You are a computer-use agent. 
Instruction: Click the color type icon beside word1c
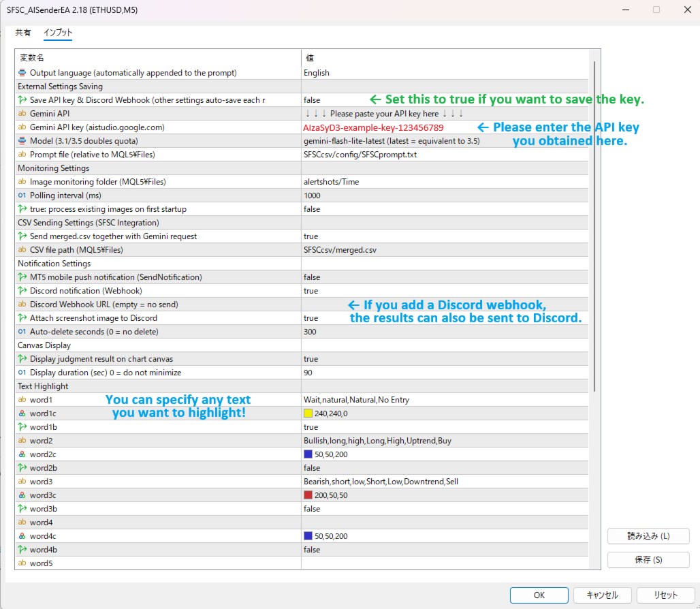click(x=22, y=413)
